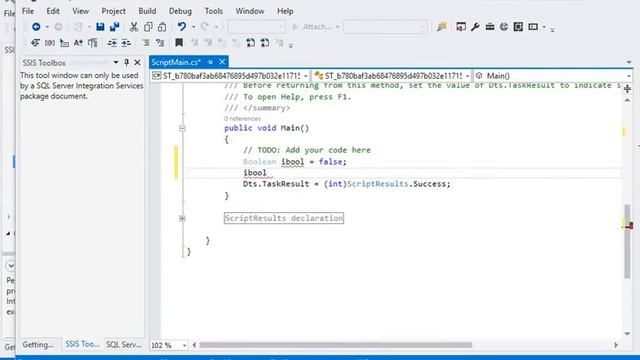This screenshot has height=360, width=640.
Task: Click the Toolbox icon
Action: coord(490,27)
